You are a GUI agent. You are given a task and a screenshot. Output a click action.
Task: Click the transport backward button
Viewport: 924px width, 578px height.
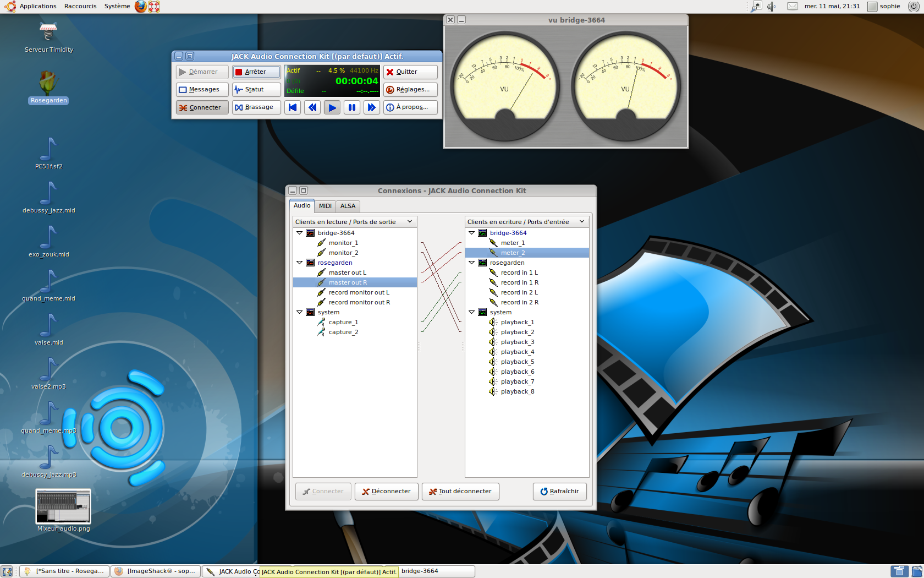[312, 107]
